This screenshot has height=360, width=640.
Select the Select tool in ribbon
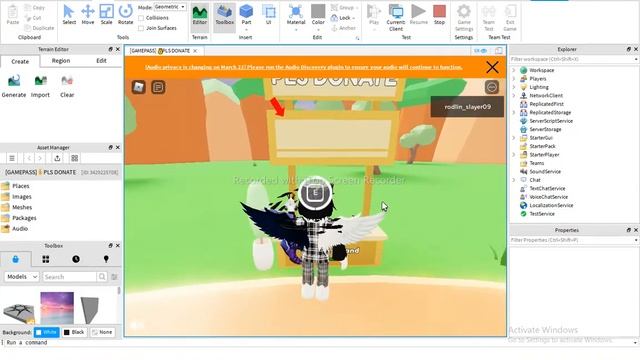tap(69, 15)
